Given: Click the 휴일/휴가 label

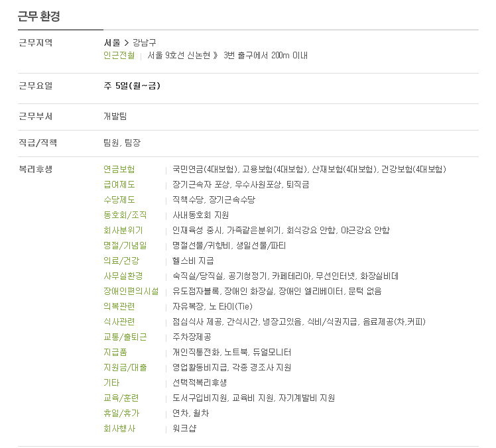Looking at the screenshot, I should tap(121, 414).
